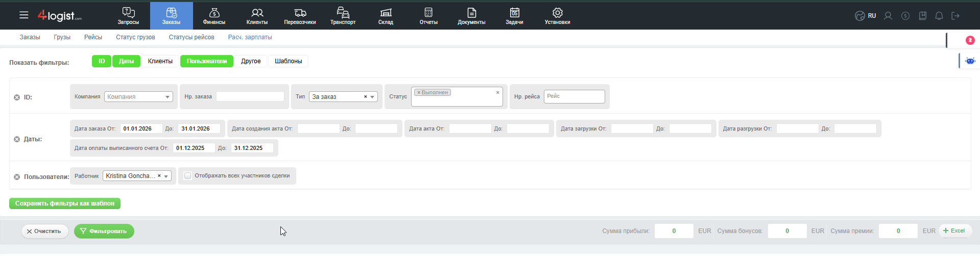Screen dimensions: 980x256
Task: Open the Запросы section icon
Action: click(128, 13)
